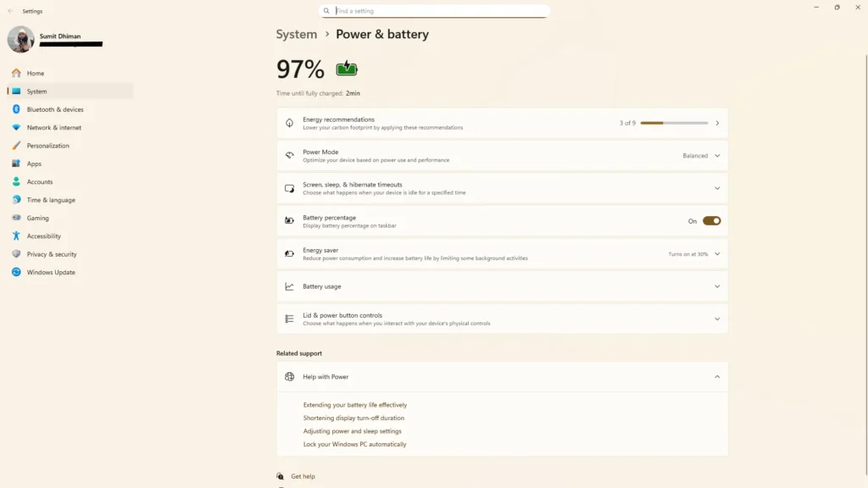
Task: Open the Power Mode Balanced dropdown
Action: click(x=701, y=156)
